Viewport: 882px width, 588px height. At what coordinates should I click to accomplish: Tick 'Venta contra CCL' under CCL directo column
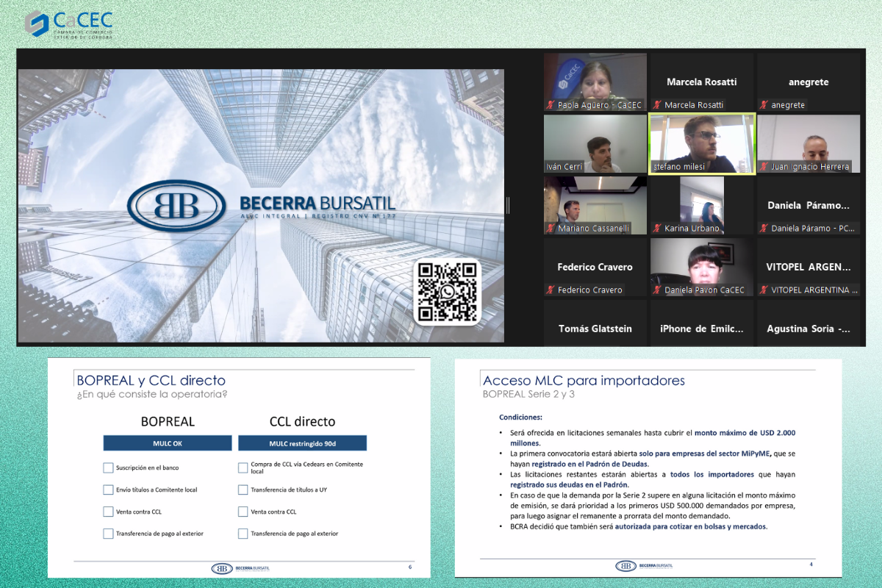tap(243, 512)
